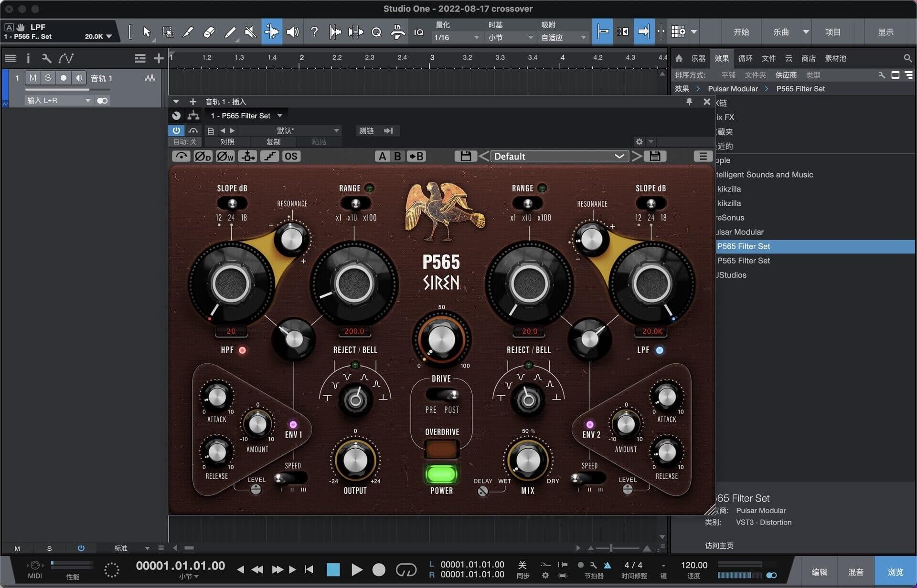Enable OS oversampling on the plugin
The height and width of the screenshot is (588, 917).
[x=291, y=156]
